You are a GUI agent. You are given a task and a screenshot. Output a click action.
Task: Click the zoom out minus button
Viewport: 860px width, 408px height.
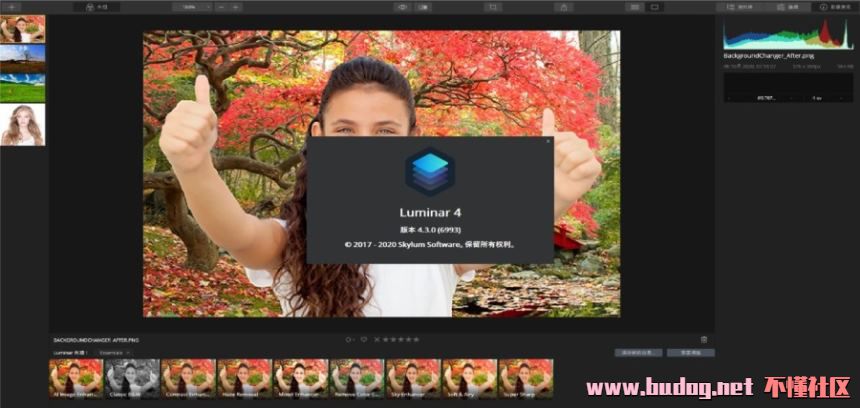tap(221, 7)
